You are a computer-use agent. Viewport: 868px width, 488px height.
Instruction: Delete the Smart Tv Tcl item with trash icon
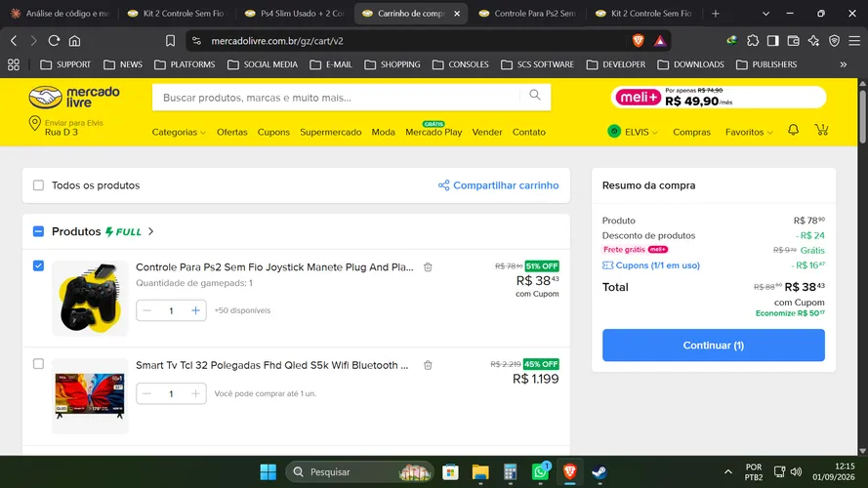tap(428, 365)
